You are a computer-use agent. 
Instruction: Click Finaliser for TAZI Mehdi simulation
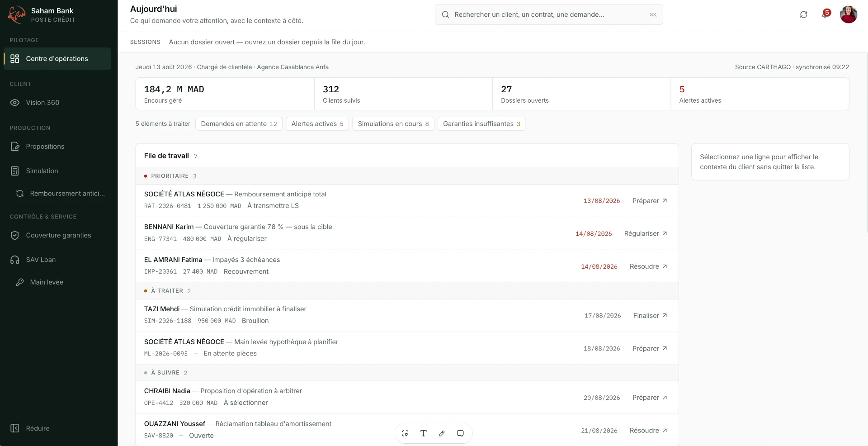tap(650, 316)
